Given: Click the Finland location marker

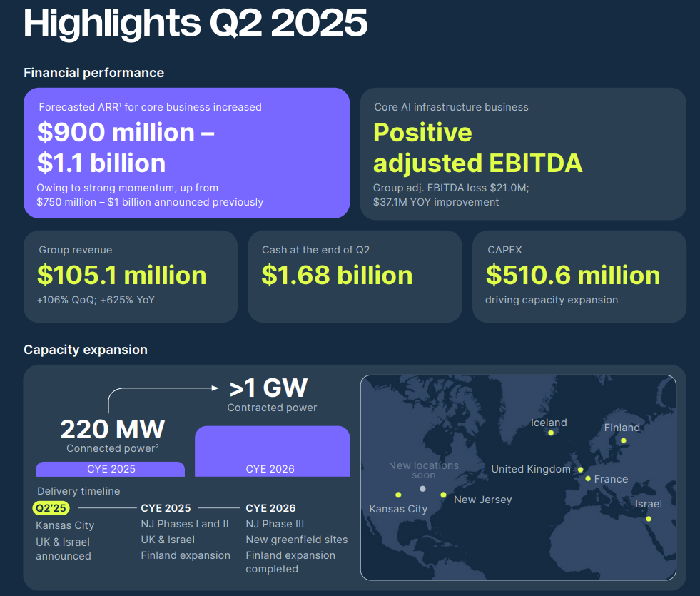Looking at the screenshot, I should pyautogui.click(x=623, y=440).
